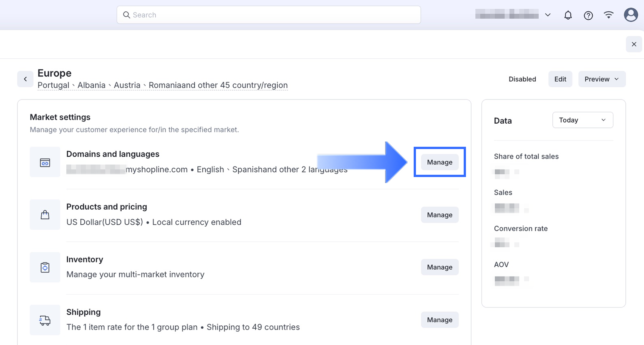The height and width of the screenshot is (345, 644).
Task: Click the notifications bell icon
Action: [x=568, y=15]
